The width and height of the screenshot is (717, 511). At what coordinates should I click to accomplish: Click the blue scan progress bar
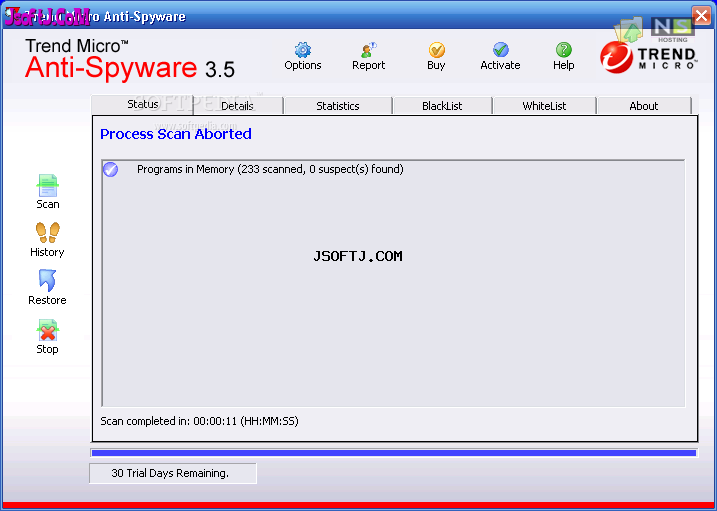394,453
